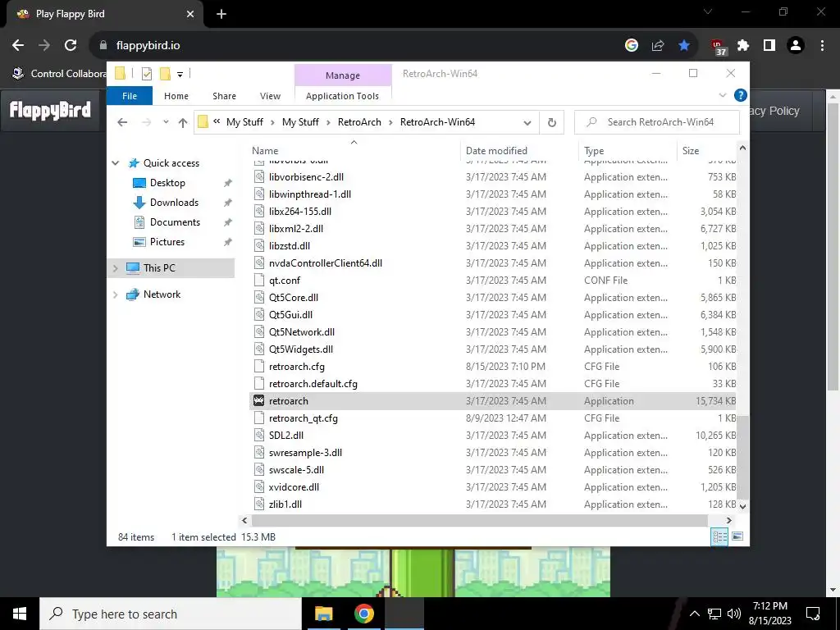Open Chrome three-dot menu
This screenshot has height=630, width=840.
[x=822, y=46]
